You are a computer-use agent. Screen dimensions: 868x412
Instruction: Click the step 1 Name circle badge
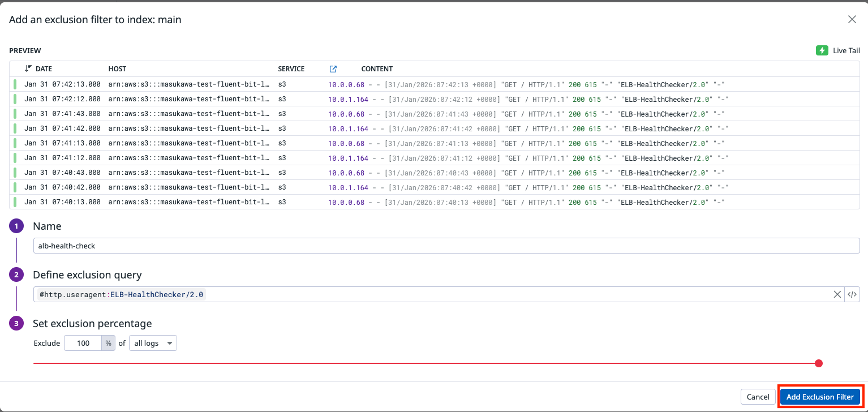click(16, 226)
